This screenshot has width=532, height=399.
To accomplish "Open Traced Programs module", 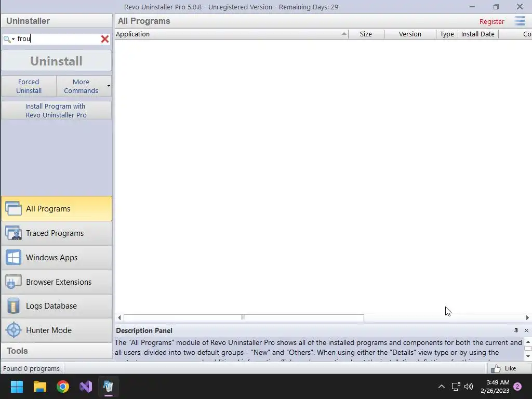I will [56, 233].
